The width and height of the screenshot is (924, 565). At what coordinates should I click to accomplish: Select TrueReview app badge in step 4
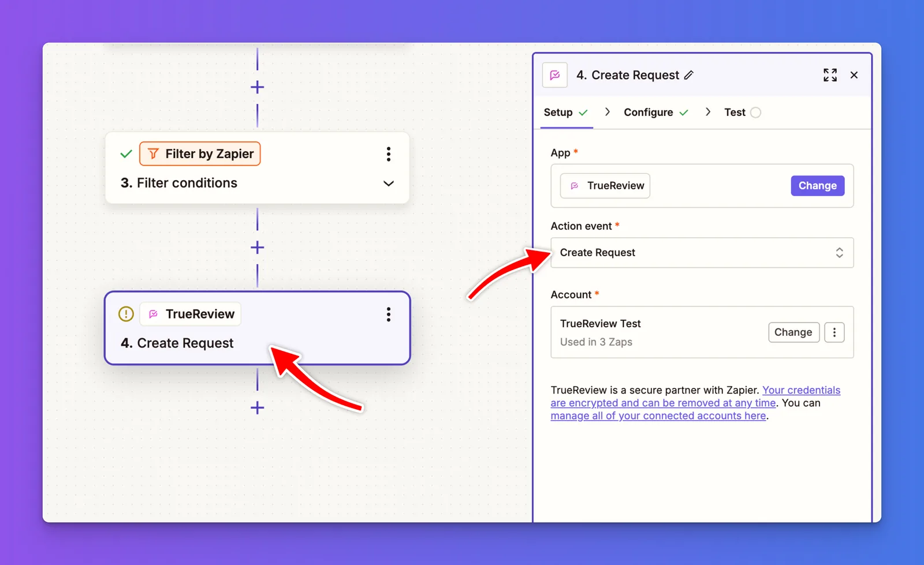click(x=191, y=314)
